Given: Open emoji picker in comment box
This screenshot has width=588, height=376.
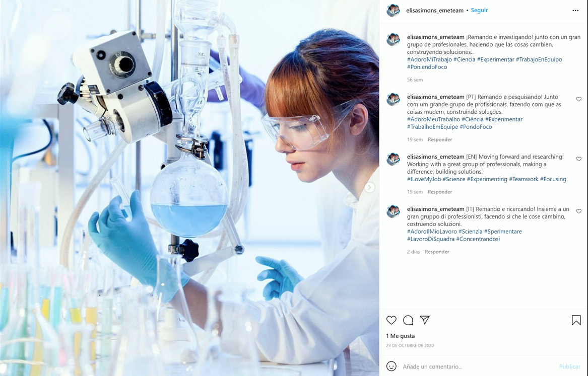Looking at the screenshot, I should pos(391,366).
